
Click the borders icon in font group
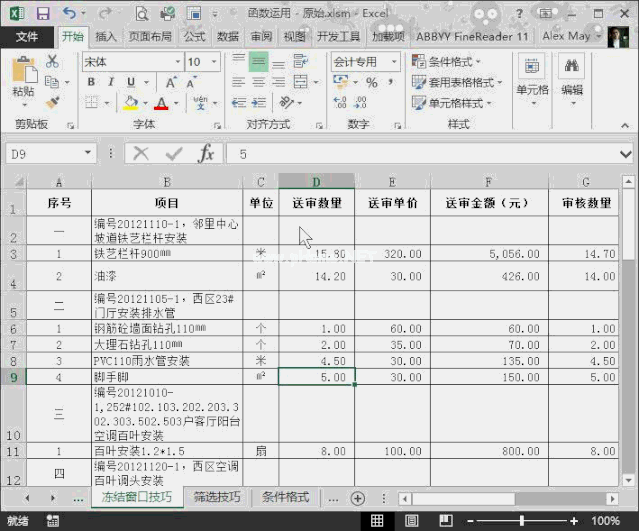tap(91, 103)
